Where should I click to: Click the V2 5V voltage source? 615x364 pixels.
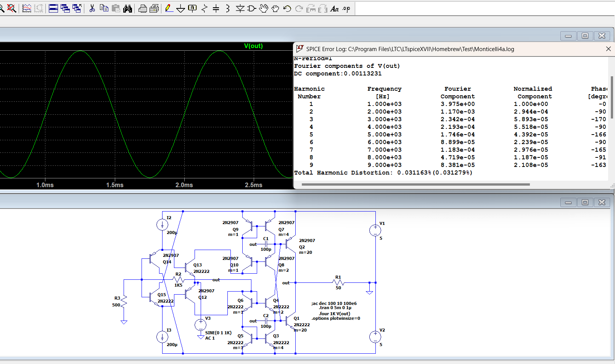pyautogui.click(x=375, y=337)
